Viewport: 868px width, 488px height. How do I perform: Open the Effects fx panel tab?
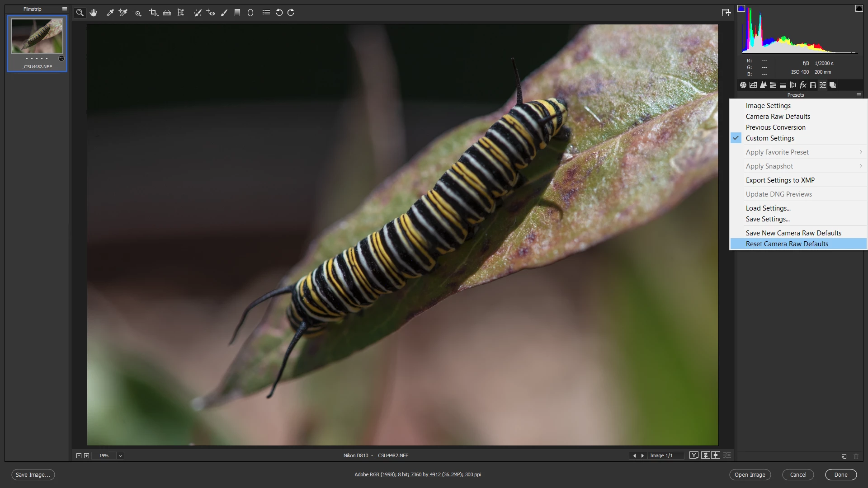pyautogui.click(x=803, y=85)
